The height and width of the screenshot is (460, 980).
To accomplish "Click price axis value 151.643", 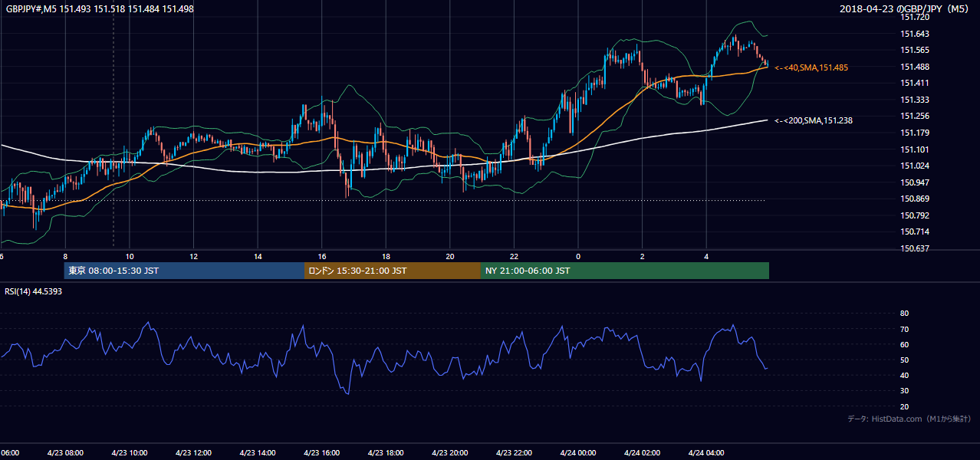I will tap(914, 34).
